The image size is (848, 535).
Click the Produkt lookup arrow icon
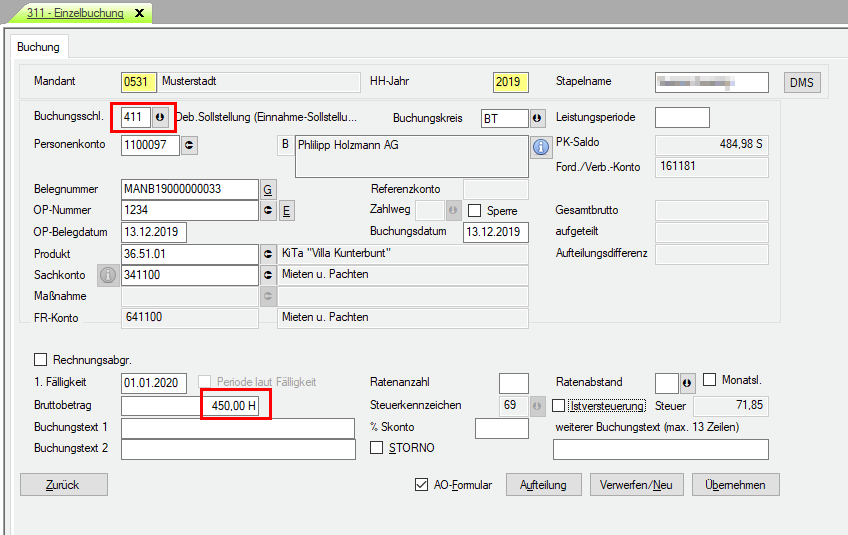(x=267, y=254)
